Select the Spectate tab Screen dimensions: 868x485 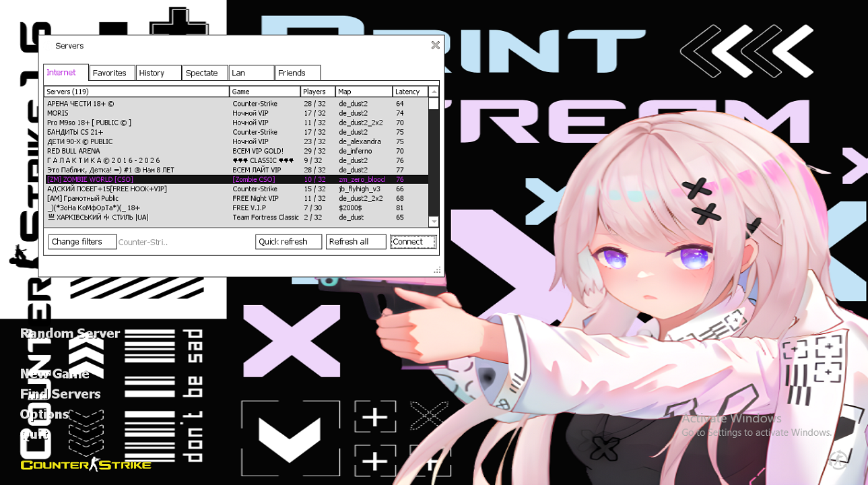pos(205,73)
